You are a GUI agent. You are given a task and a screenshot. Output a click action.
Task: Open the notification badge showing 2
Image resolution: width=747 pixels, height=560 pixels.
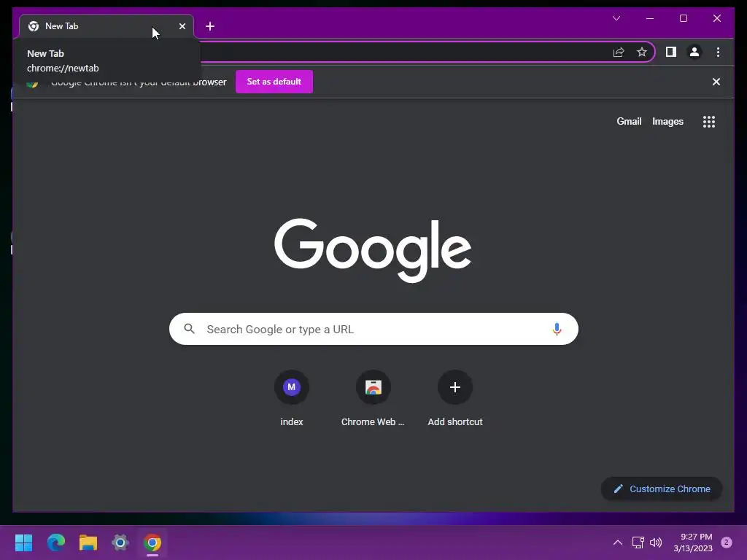pyautogui.click(x=726, y=542)
